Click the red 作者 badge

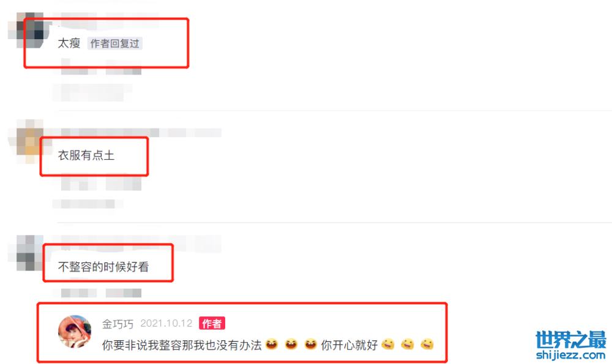(212, 323)
